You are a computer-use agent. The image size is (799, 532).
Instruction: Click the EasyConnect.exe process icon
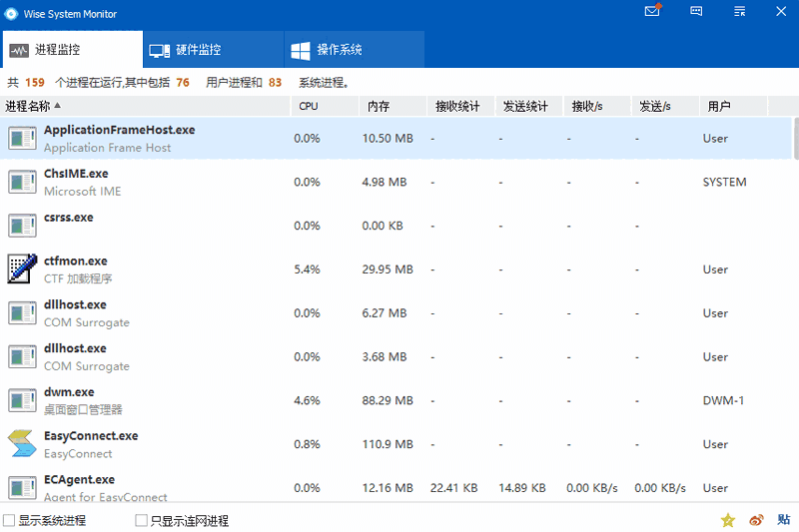(22, 444)
